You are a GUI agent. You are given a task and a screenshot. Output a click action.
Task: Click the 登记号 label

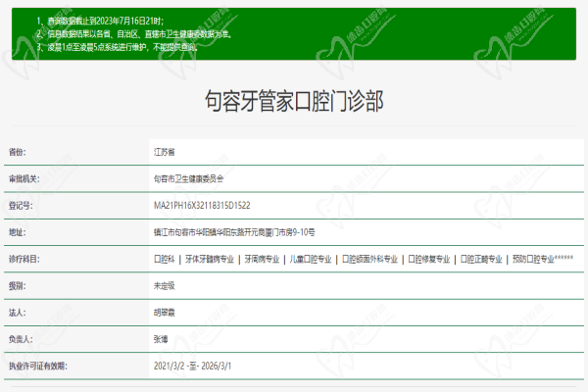click(21, 206)
